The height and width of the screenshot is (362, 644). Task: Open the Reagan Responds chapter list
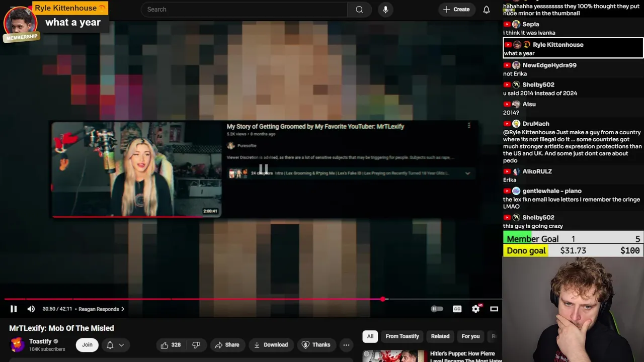tap(102, 309)
